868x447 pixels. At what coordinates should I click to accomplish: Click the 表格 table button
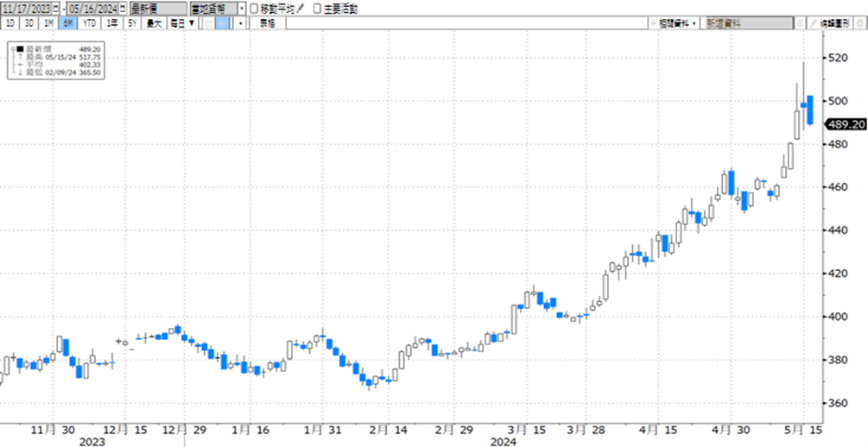click(x=268, y=23)
